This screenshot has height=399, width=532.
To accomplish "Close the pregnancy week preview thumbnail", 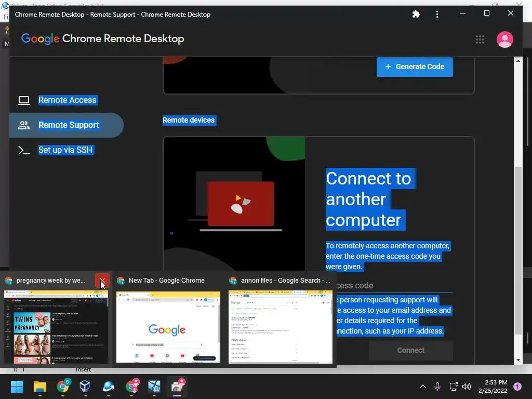I will (x=102, y=281).
